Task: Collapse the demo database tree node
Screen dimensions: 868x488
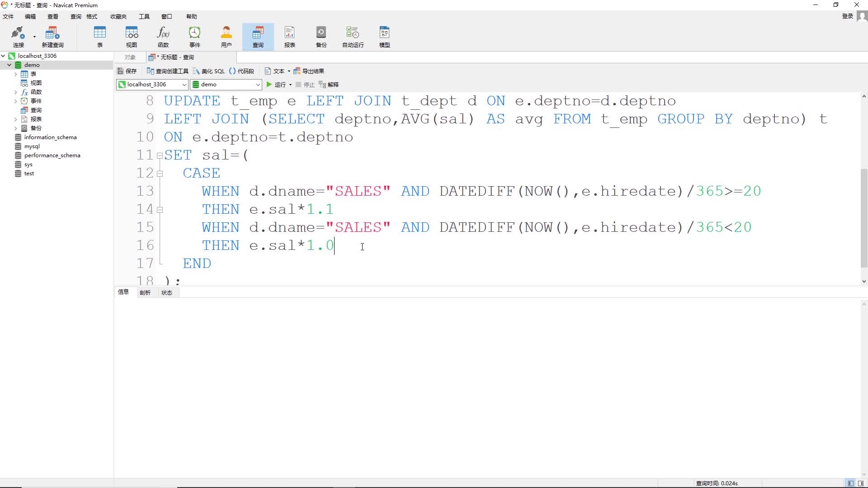Action: (x=9, y=65)
